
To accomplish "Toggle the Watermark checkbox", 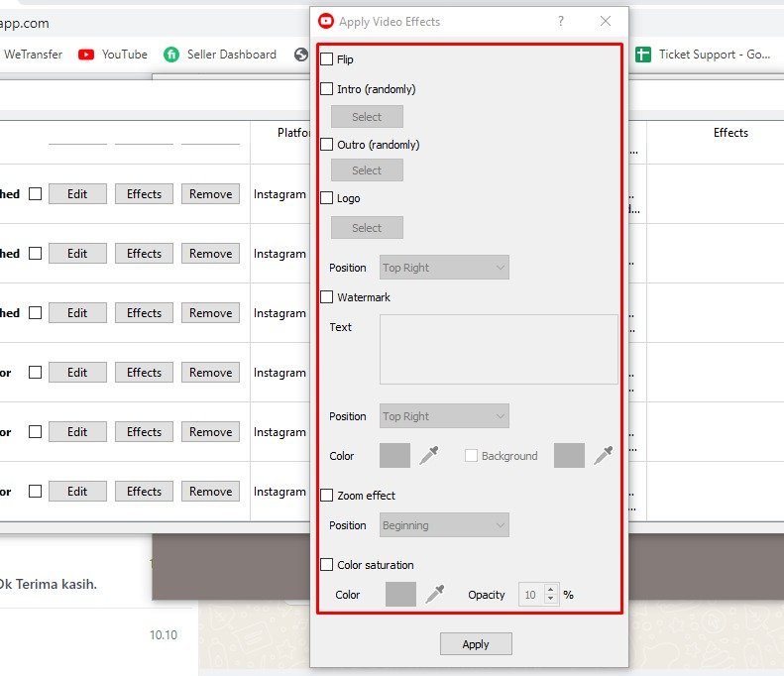I will [327, 296].
